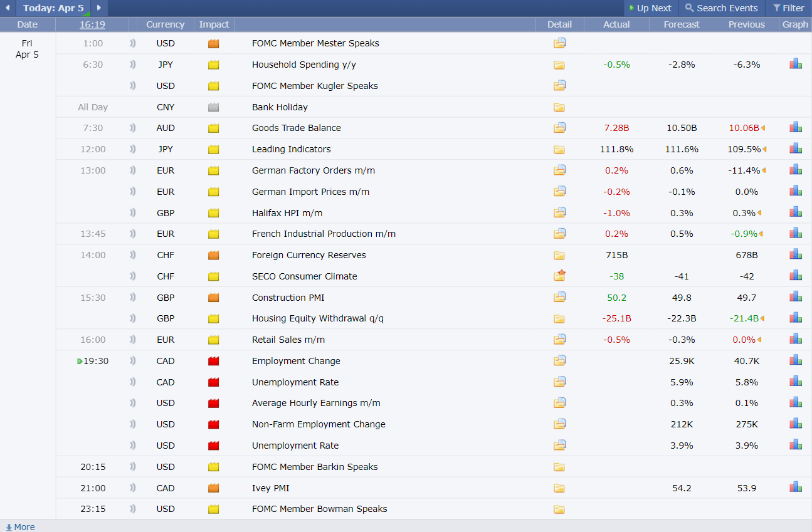Image resolution: width=812 pixels, height=532 pixels.
Task: Open the Filter menu
Action: pos(789,8)
